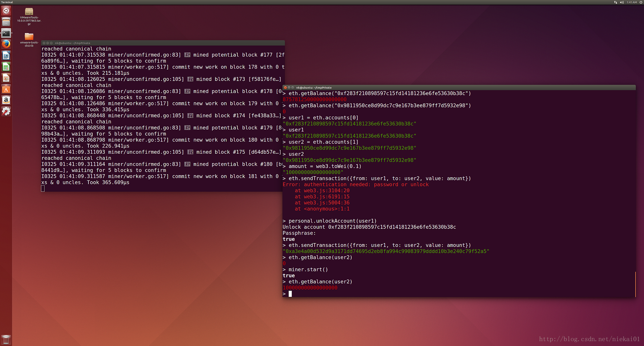Viewport: 644px width, 346px height.
Task: Open the Trash at the launcher bottom
Action: (6, 339)
